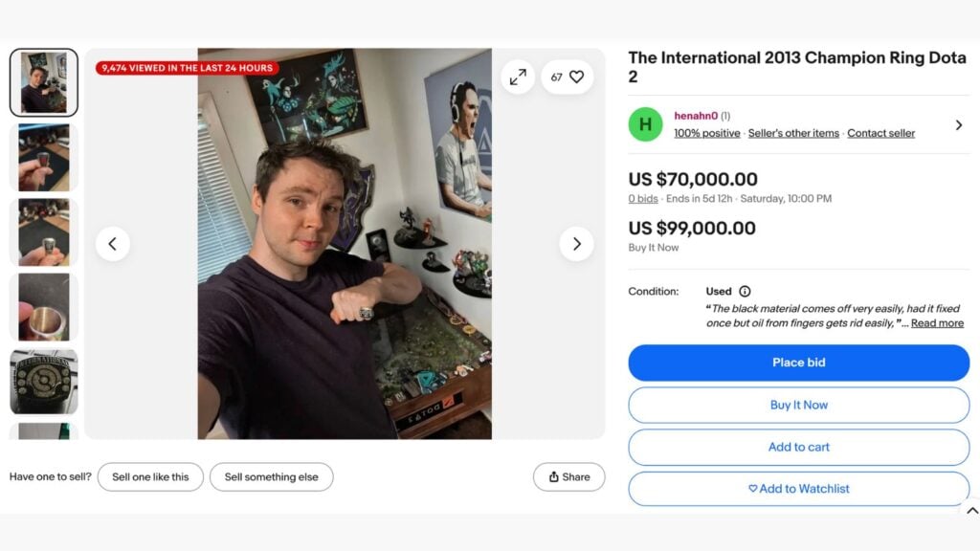
Task: Toggle Add to Watchlist for this listing
Action: coord(799,489)
